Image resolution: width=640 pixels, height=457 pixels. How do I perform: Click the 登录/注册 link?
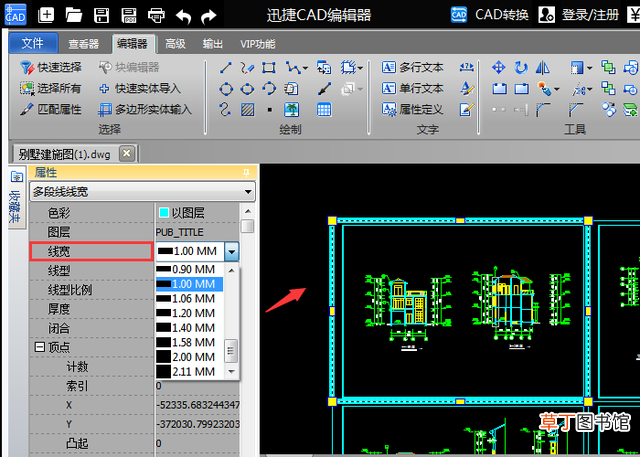pyautogui.click(x=579, y=15)
